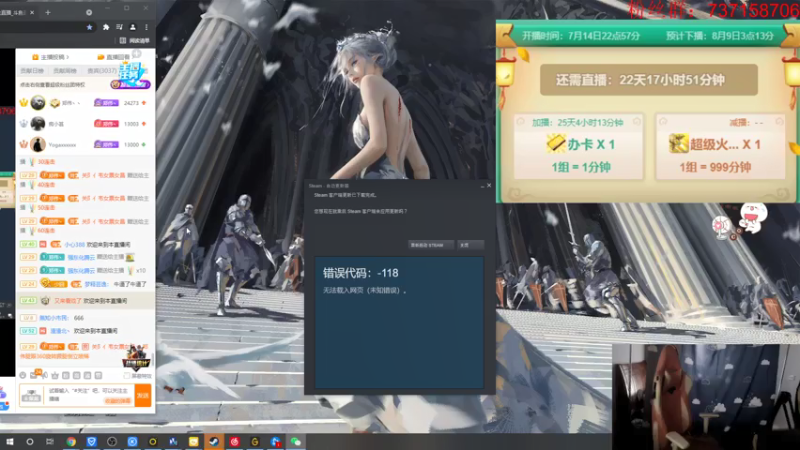
Task: Click the orange send button in chat
Action: (x=143, y=395)
